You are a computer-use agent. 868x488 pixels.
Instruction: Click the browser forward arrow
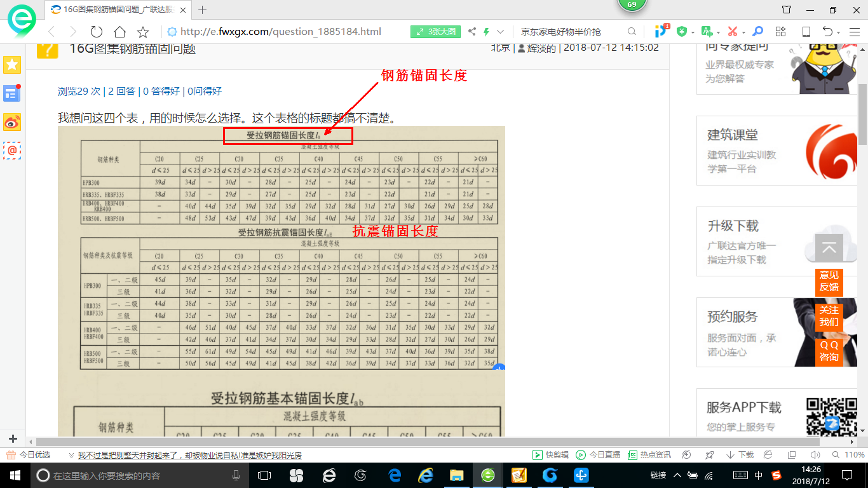click(73, 32)
